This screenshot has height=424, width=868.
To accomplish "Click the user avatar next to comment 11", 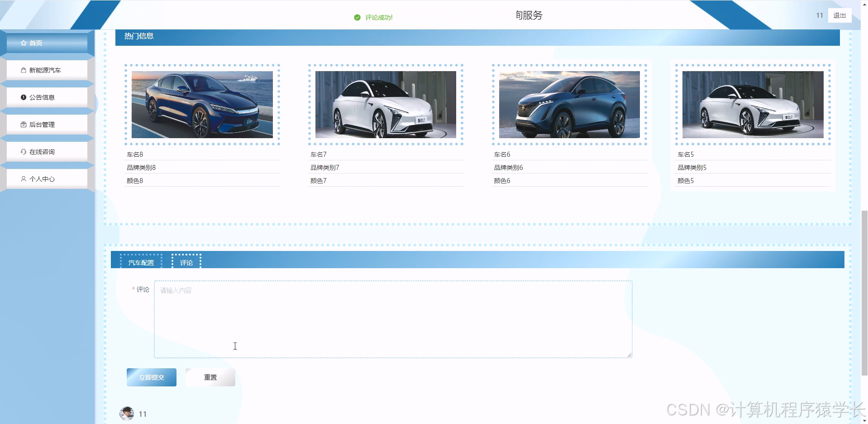I will (127, 414).
